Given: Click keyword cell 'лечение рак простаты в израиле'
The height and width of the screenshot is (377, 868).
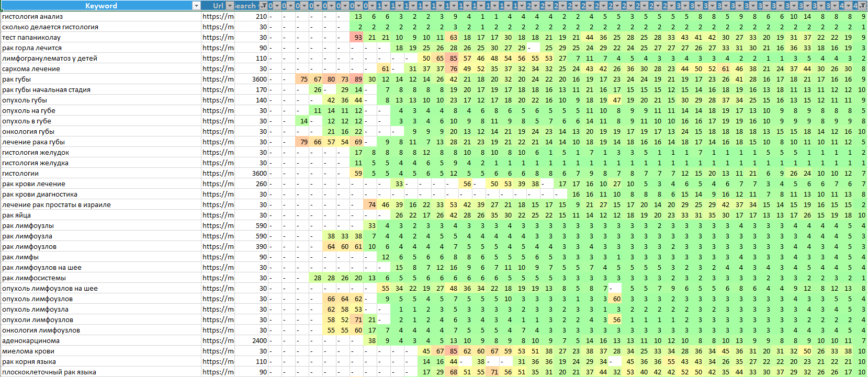Looking at the screenshot, I should tap(57, 204).
